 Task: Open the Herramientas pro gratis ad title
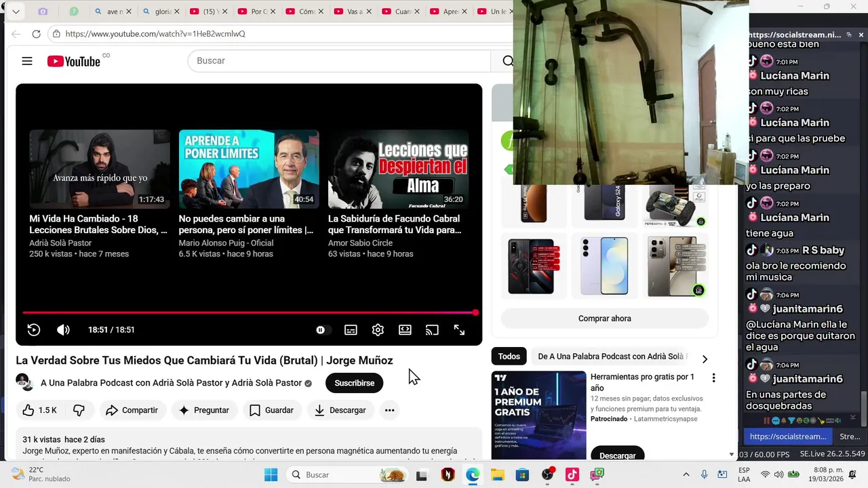pos(642,382)
